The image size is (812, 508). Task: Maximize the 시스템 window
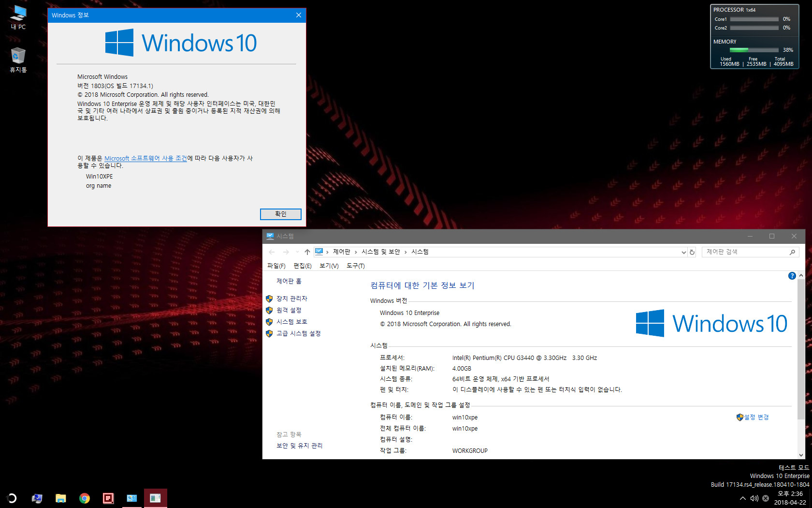coord(772,236)
